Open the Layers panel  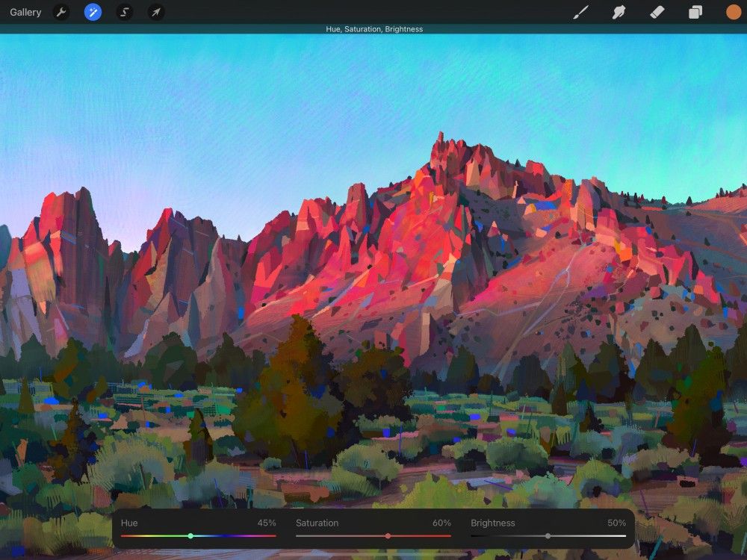pyautogui.click(x=695, y=12)
